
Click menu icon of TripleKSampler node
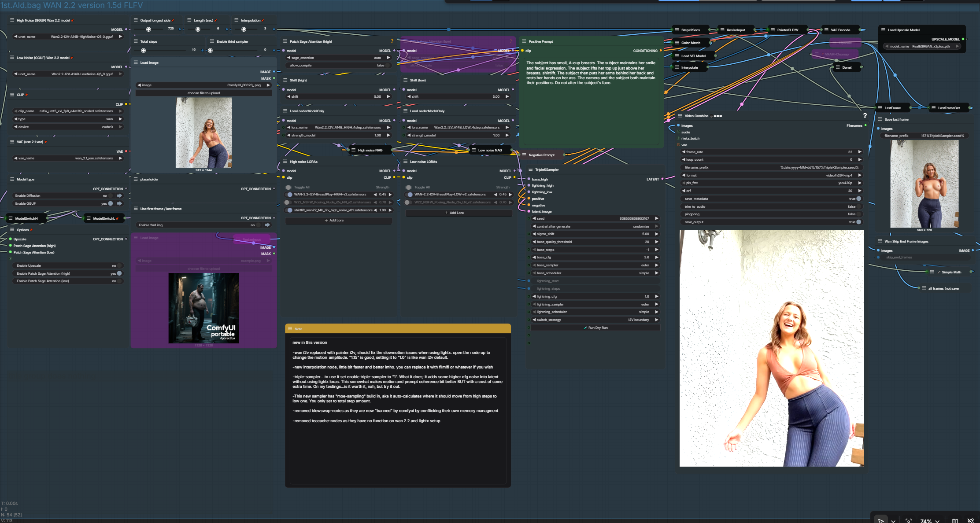coord(531,169)
